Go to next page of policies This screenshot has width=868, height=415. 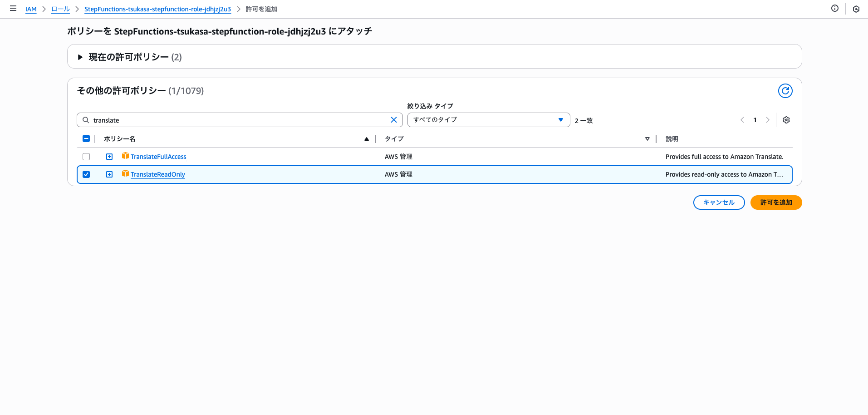(x=768, y=120)
